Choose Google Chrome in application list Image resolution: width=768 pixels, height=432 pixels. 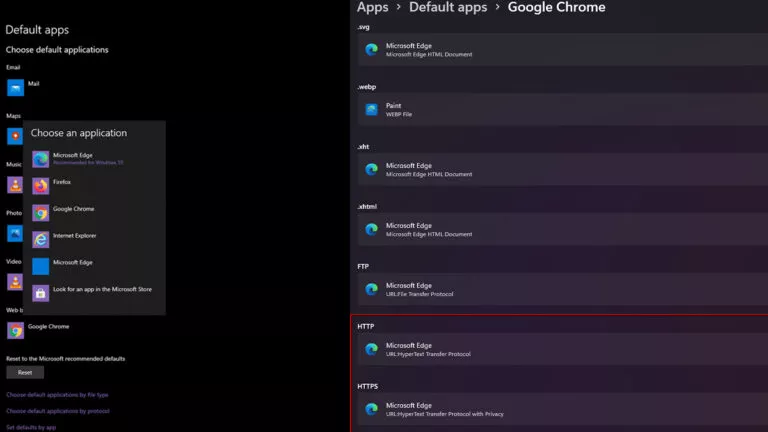coord(94,213)
